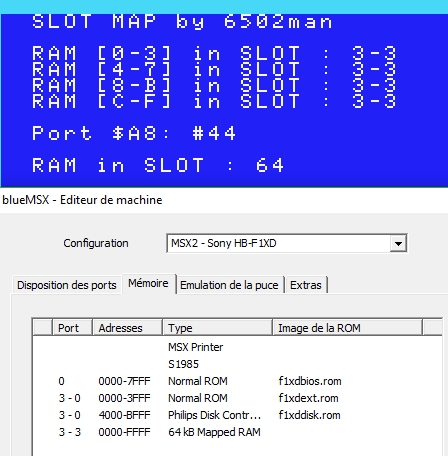Click the 4000-BFFF address cell
Screen dimensions: 448x456
[124, 415]
